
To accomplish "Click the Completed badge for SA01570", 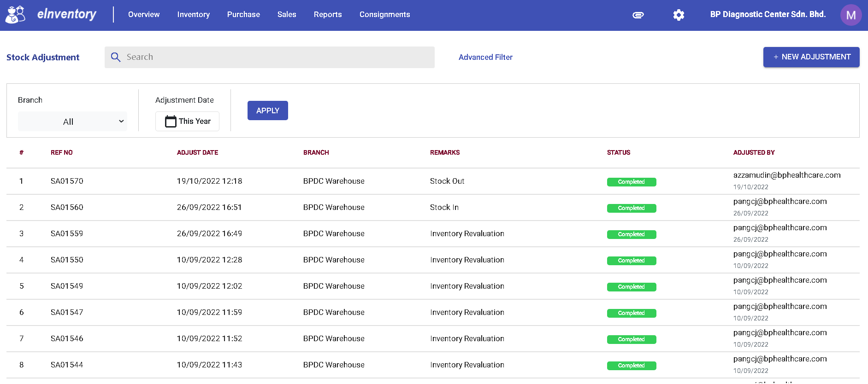I will (632, 182).
